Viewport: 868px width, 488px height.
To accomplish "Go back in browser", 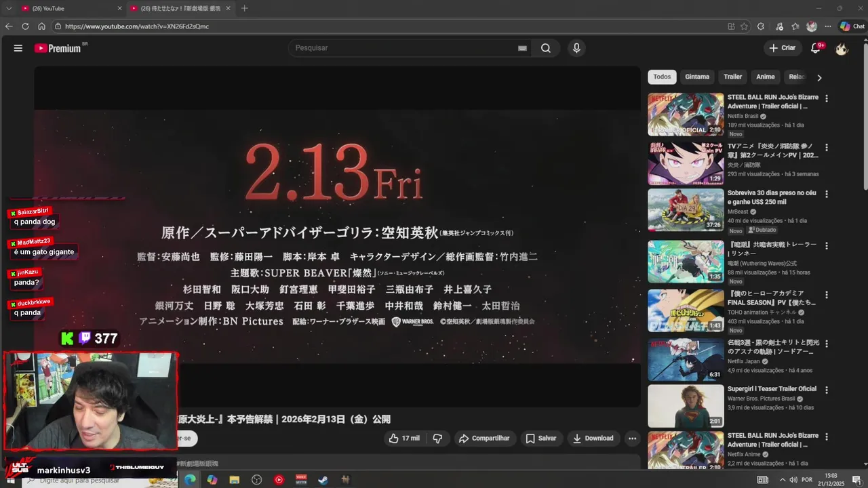I will 9,26.
